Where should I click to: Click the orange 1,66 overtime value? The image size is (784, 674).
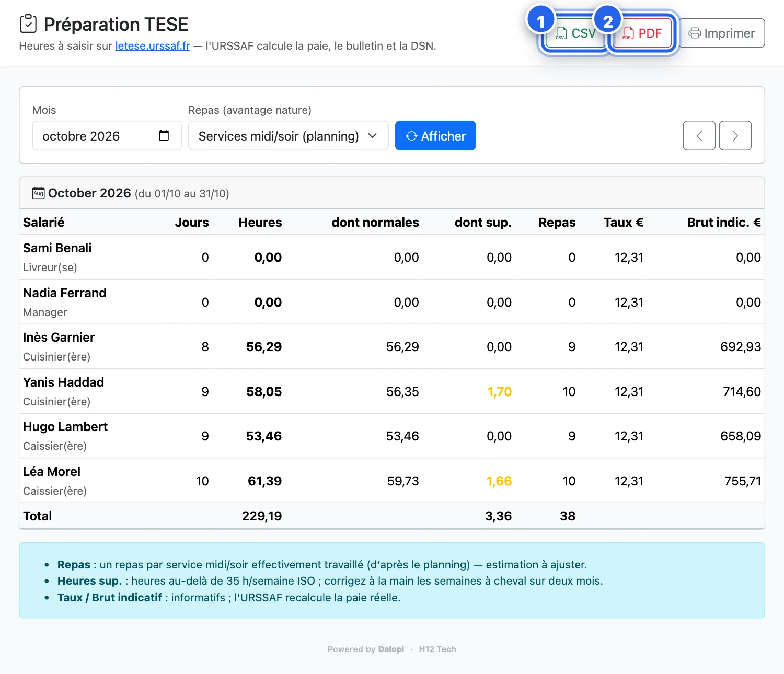(499, 481)
